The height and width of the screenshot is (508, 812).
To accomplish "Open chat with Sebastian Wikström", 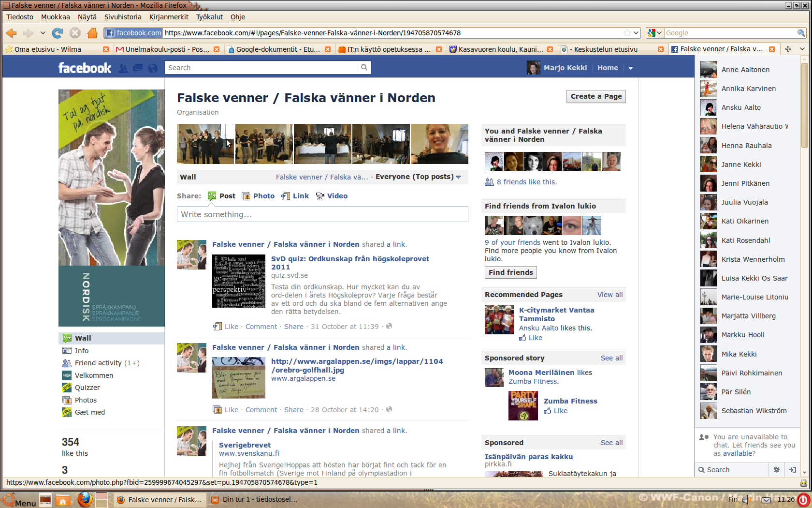I will point(745,411).
